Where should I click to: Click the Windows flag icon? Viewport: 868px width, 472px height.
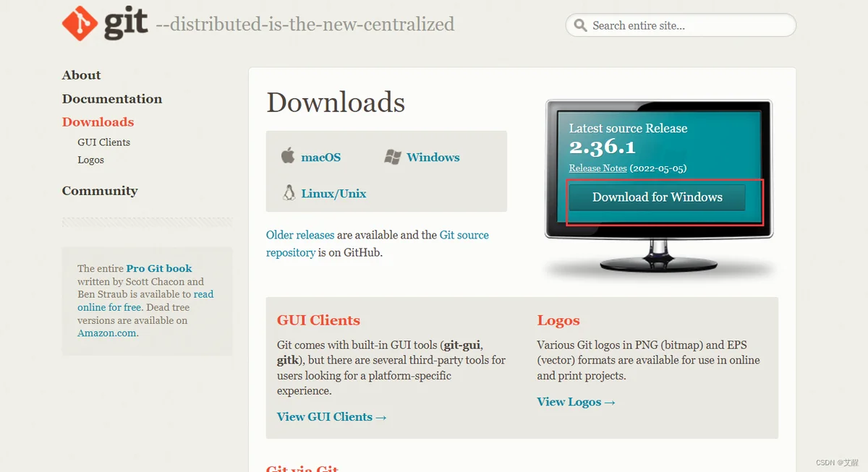[x=393, y=157]
